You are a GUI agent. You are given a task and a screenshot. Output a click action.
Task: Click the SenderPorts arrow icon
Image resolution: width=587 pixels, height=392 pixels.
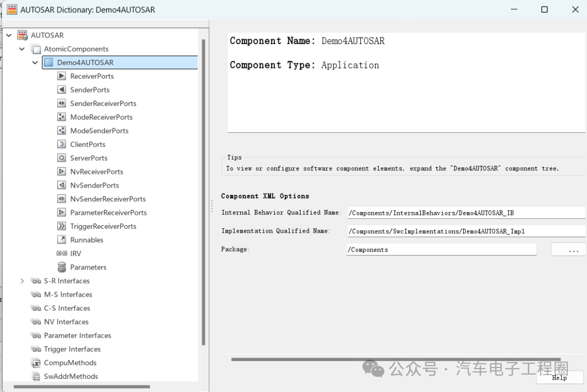62,90
